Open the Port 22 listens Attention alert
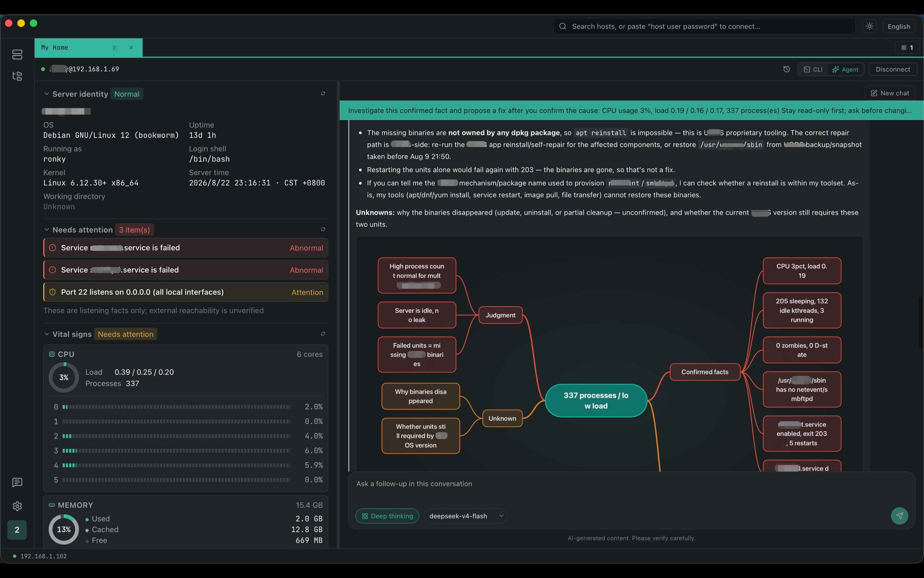The width and height of the screenshot is (924, 578). pyautogui.click(x=185, y=292)
